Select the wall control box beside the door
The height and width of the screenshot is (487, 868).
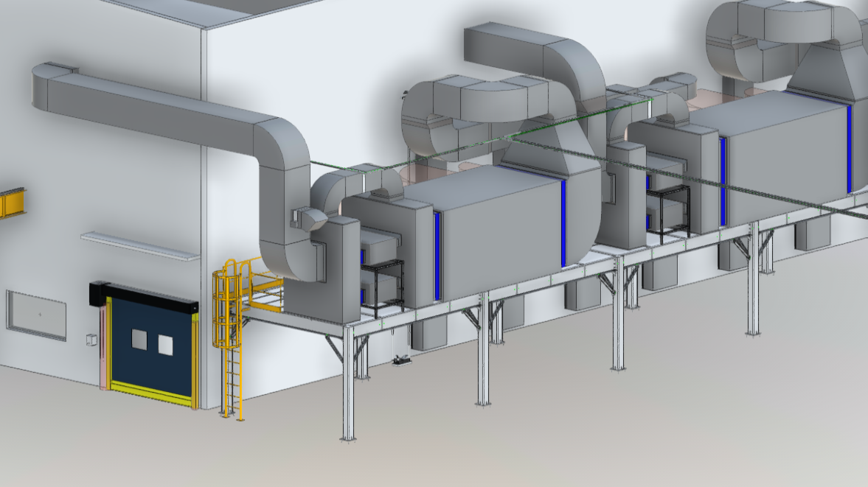90,340
